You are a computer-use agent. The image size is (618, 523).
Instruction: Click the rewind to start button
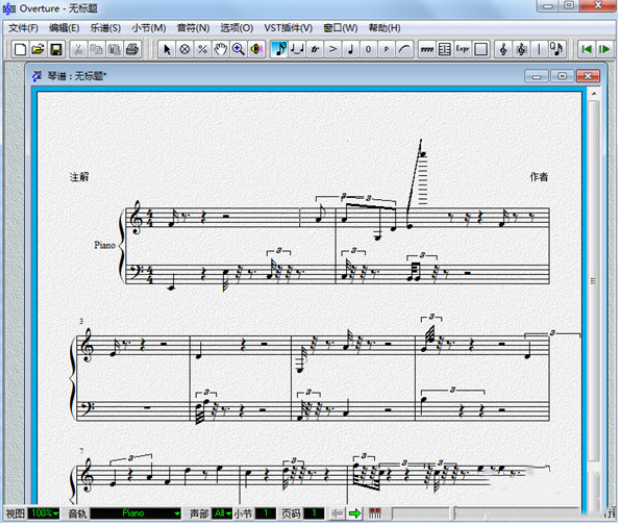586,48
